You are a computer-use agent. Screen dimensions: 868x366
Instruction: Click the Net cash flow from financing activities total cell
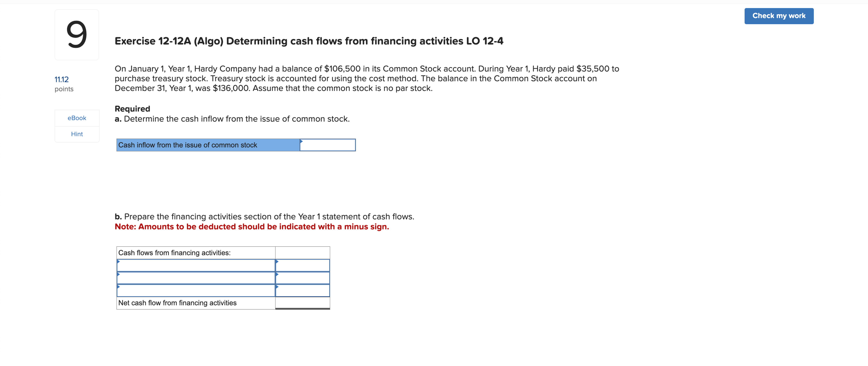[x=302, y=303]
